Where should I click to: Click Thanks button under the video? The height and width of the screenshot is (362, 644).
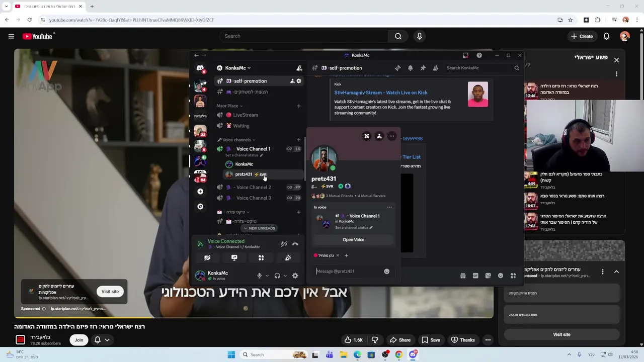pyautogui.click(x=462, y=340)
